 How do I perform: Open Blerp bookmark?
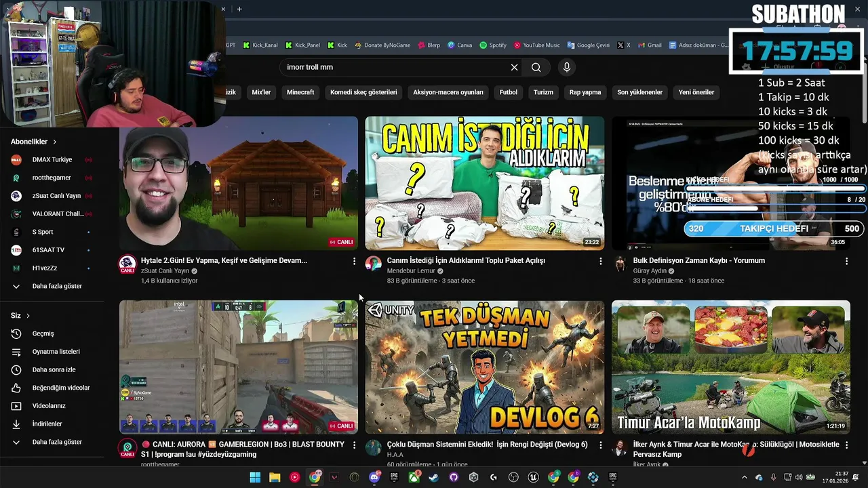click(x=428, y=45)
